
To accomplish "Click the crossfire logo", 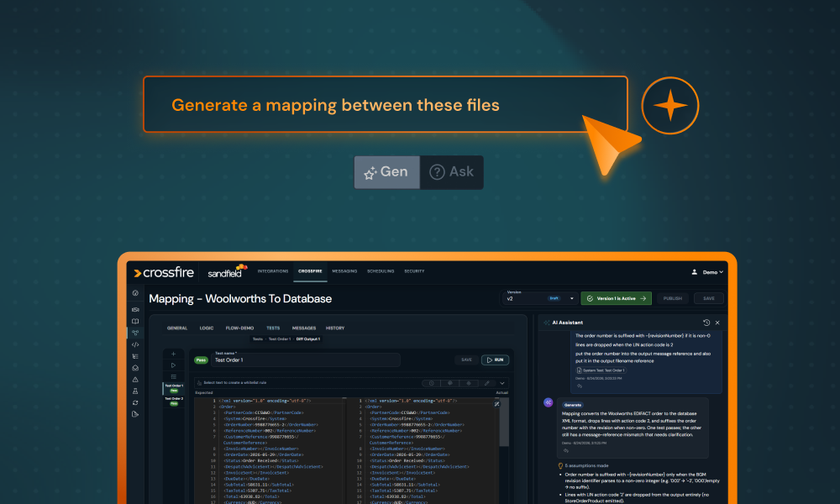I will (164, 273).
